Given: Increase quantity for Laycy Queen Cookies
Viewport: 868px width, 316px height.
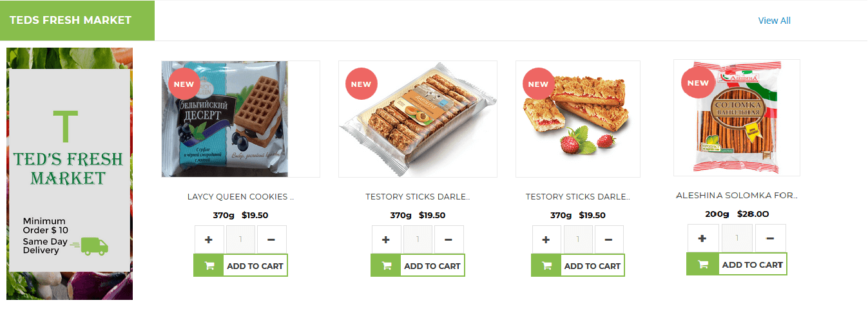Looking at the screenshot, I should [209, 239].
